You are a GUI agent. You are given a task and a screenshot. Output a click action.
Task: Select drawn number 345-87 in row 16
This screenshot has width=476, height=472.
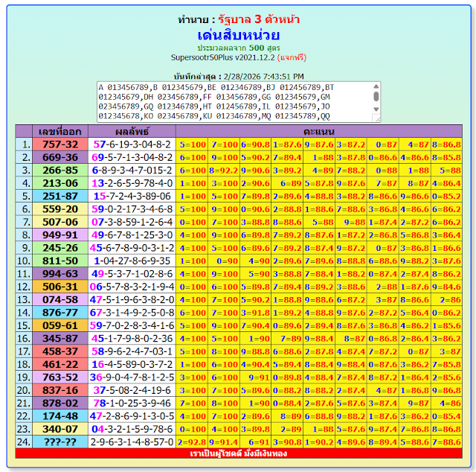(x=60, y=339)
